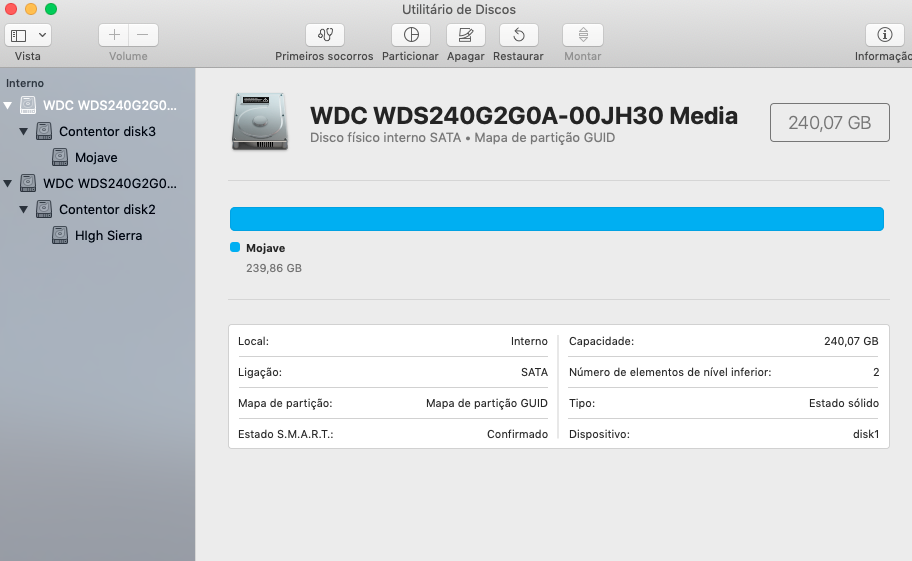The height and width of the screenshot is (561, 912).
Task: Click the 239,86 GB size text
Action: 274,268
